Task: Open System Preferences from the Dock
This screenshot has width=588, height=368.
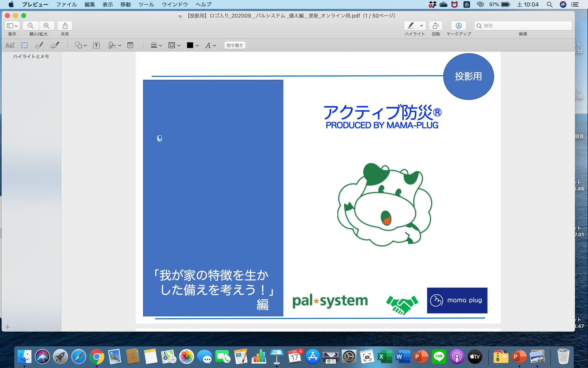Action: [x=349, y=357]
